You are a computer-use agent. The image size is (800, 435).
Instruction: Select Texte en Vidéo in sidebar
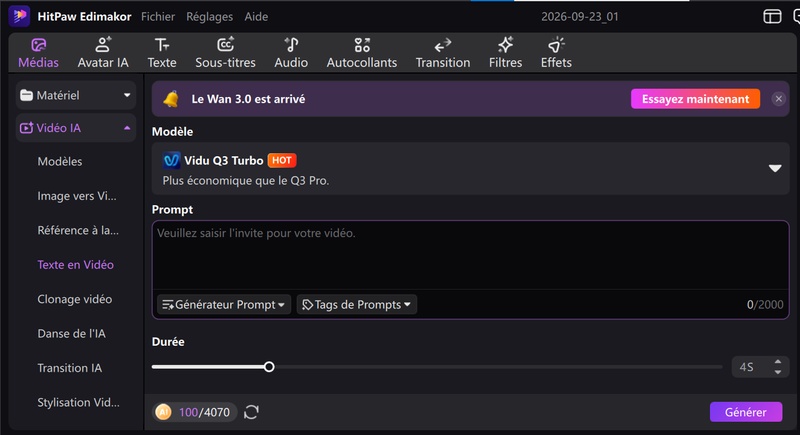coord(76,265)
